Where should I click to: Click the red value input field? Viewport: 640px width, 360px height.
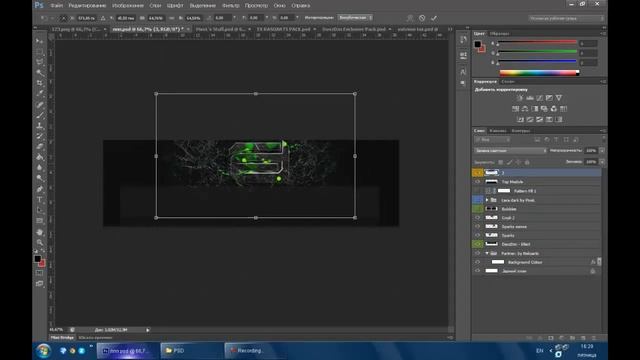click(588, 43)
